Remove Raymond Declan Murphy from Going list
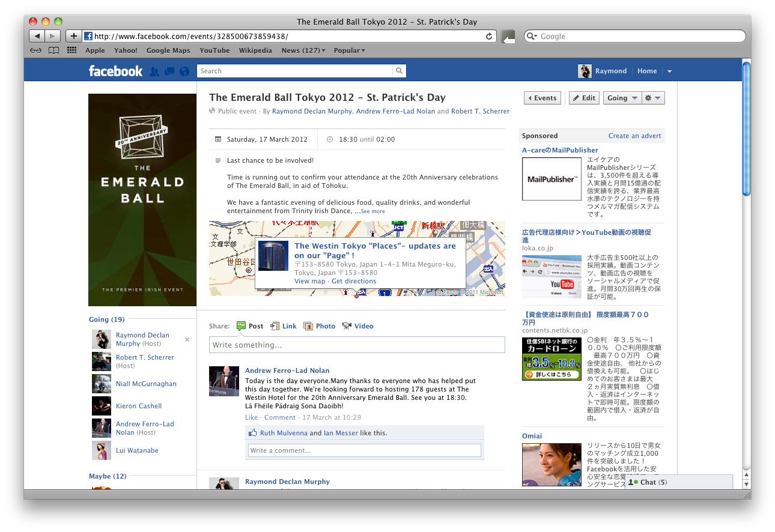The height and width of the screenshot is (532, 775). 187,339
